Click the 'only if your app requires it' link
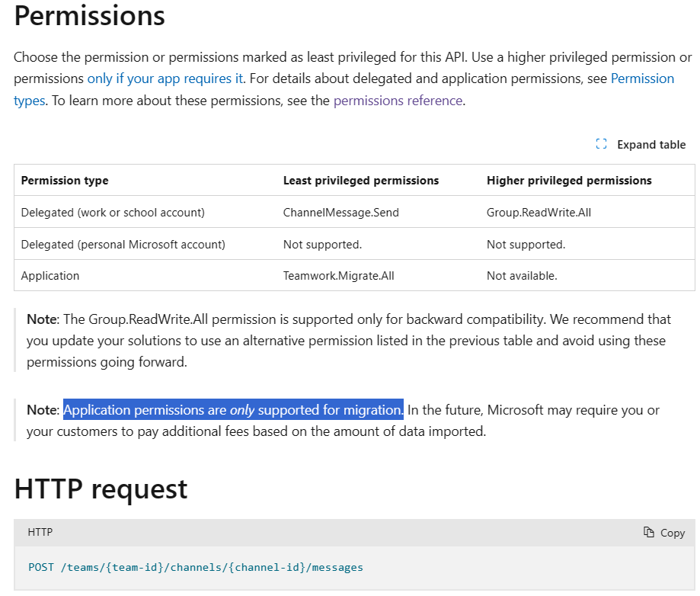The height and width of the screenshot is (596, 700). [165, 78]
